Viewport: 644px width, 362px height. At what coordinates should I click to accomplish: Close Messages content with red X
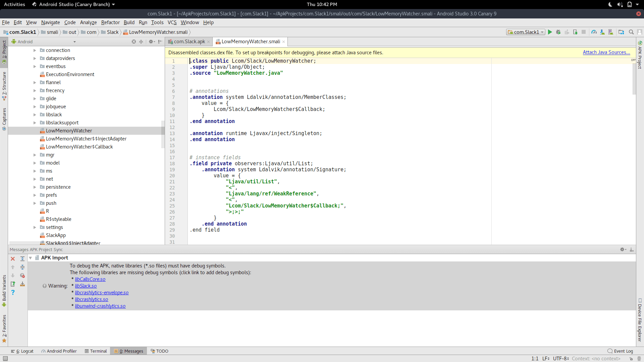(13, 259)
